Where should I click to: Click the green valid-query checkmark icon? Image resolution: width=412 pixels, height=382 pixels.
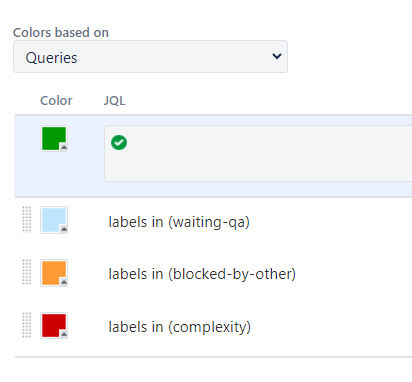coord(119,143)
